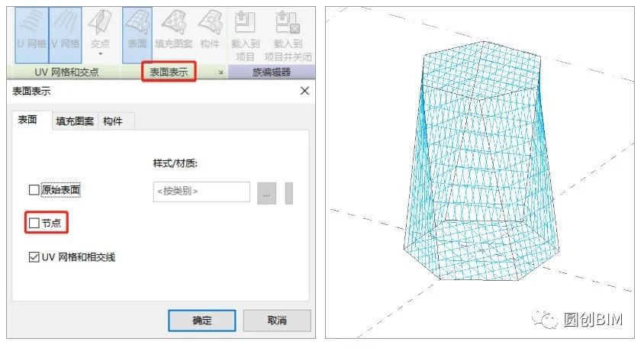
Task: Open the dropdown arrow under 交点
Action: 100,54
